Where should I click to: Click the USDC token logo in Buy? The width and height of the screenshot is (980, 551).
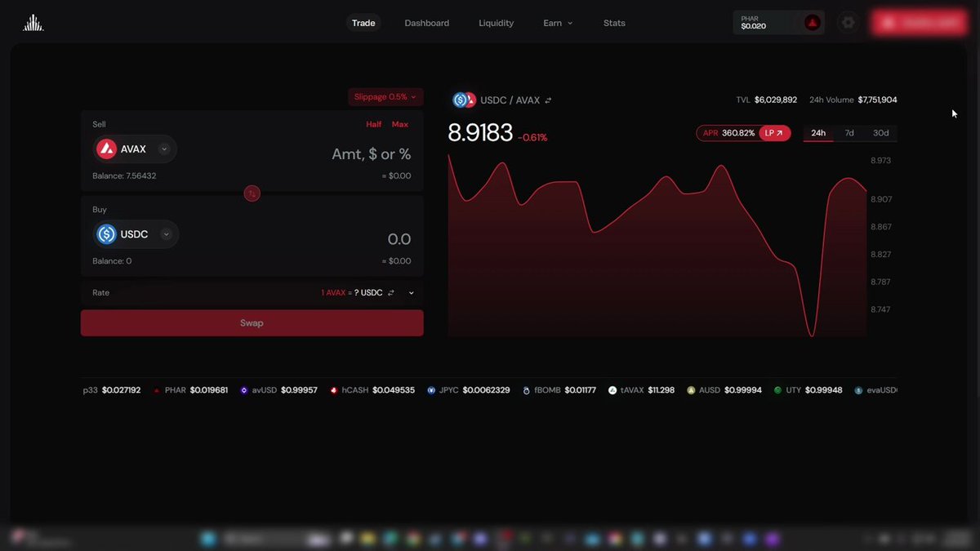point(106,234)
